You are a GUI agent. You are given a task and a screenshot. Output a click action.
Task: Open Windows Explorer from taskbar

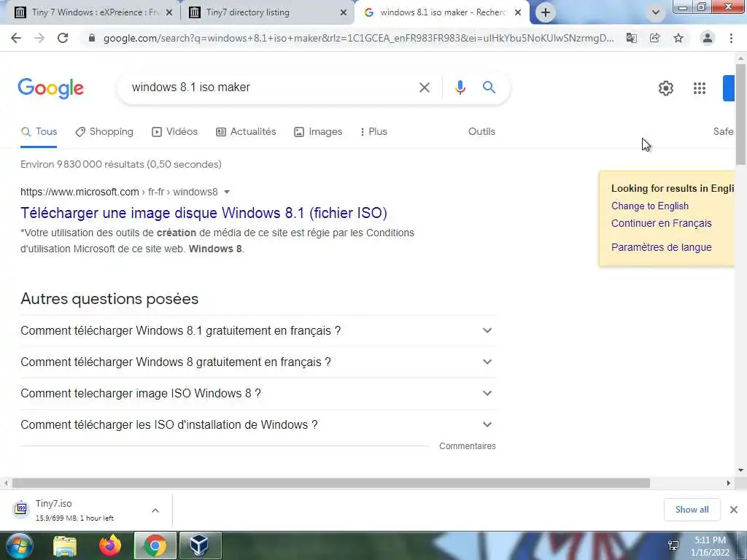65,546
